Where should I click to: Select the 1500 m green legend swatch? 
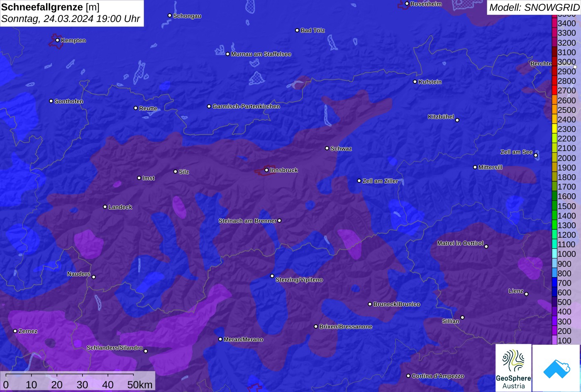[x=554, y=206]
